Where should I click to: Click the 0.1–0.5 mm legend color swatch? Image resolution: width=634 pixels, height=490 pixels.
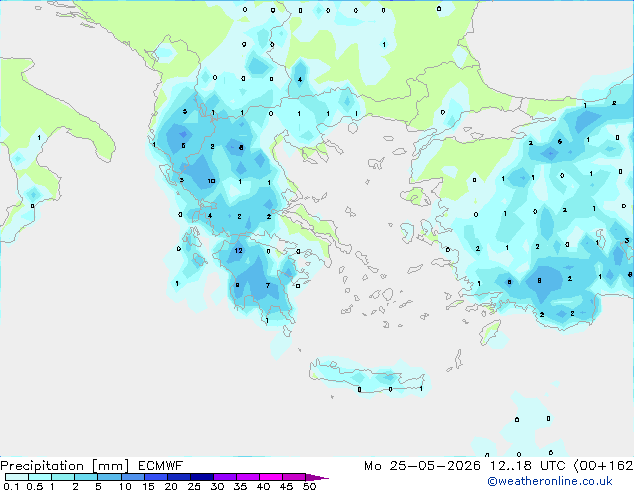pos(17,477)
